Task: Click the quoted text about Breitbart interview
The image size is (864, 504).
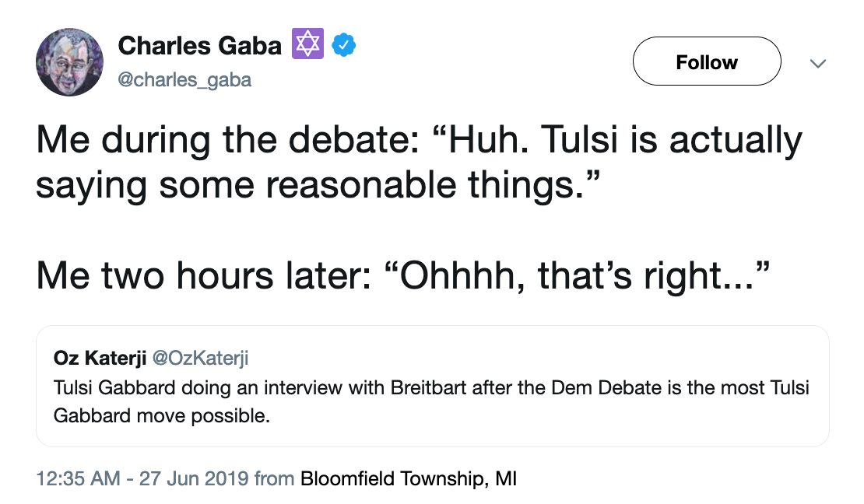Action: [x=431, y=401]
